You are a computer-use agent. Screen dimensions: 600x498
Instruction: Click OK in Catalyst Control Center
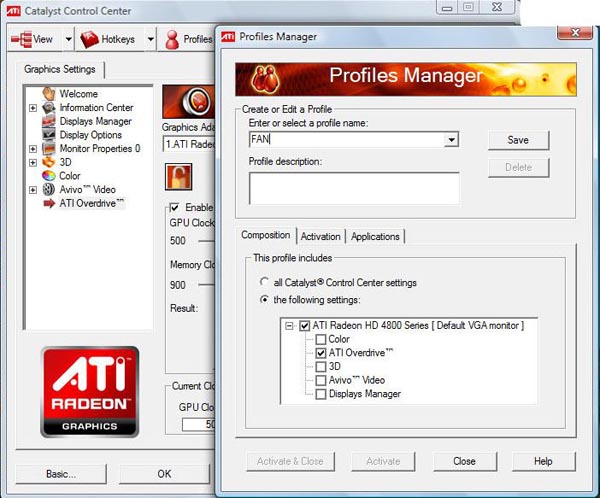tap(165, 474)
